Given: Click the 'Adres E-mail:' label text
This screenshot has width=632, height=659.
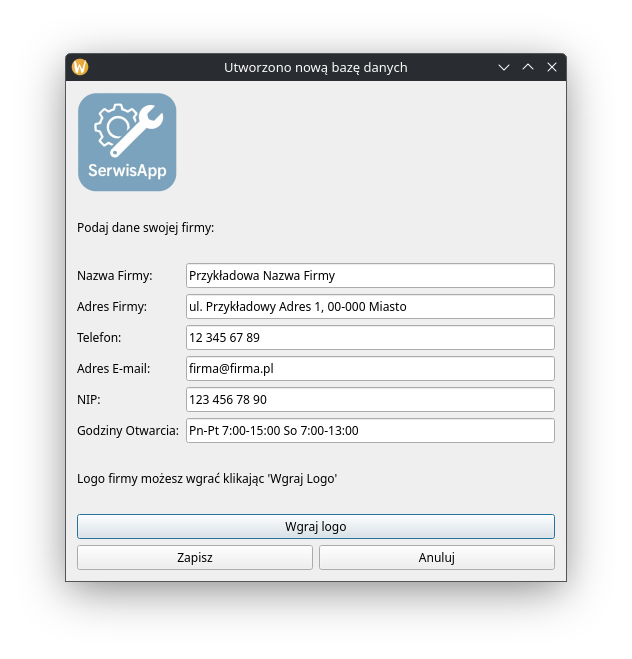Looking at the screenshot, I should click(113, 368).
